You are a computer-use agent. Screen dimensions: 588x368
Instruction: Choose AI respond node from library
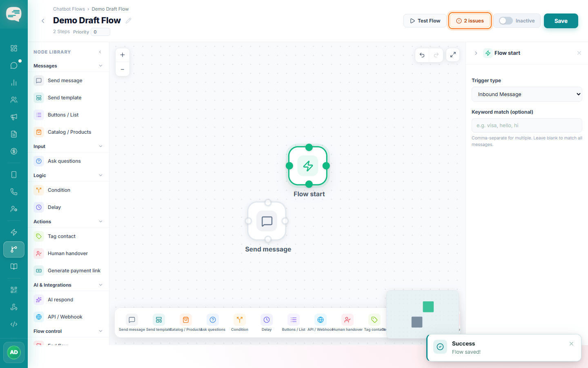point(68,300)
